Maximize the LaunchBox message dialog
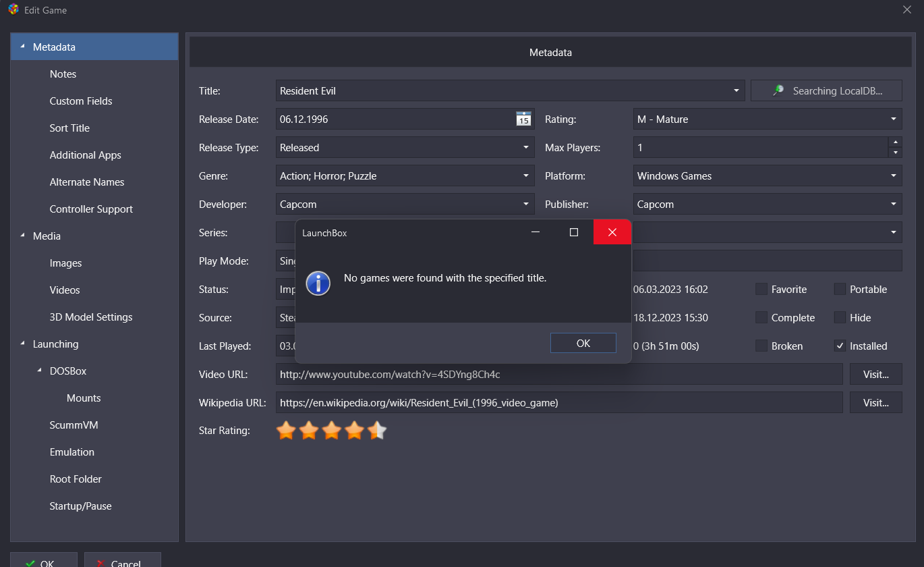Screen dimensions: 924x567 click(x=574, y=232)
